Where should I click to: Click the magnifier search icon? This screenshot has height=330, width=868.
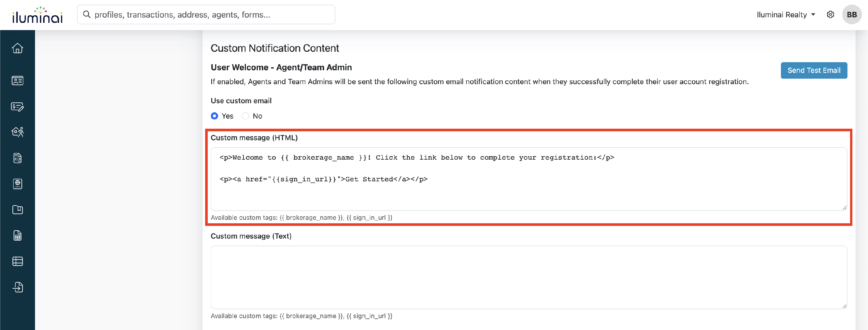click(87, 14)
